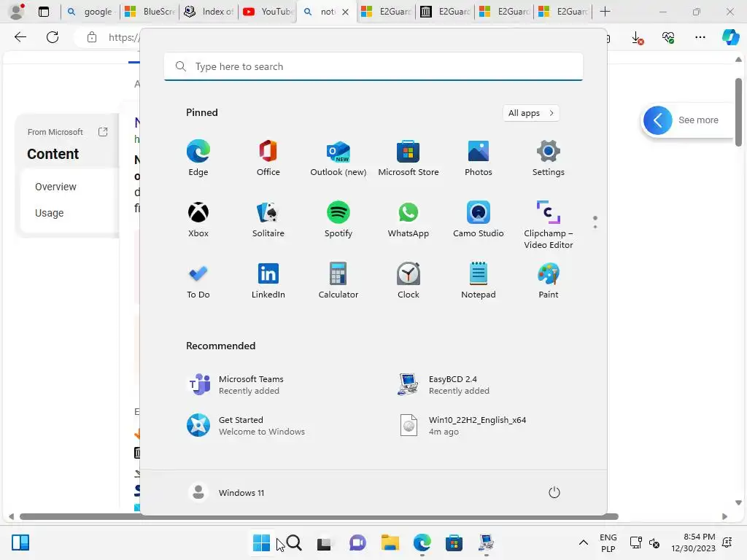
Task: Launch the Paint app
Action: click(x=549, y=281)
